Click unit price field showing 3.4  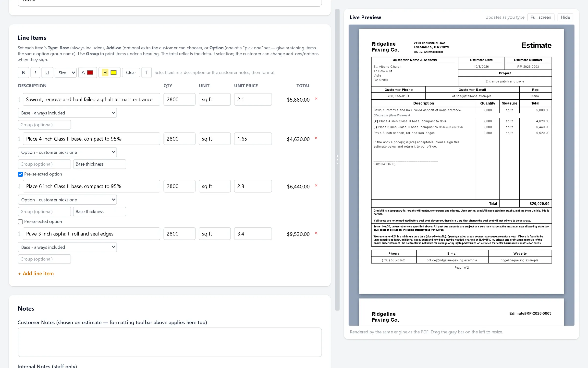click(253, 234)
